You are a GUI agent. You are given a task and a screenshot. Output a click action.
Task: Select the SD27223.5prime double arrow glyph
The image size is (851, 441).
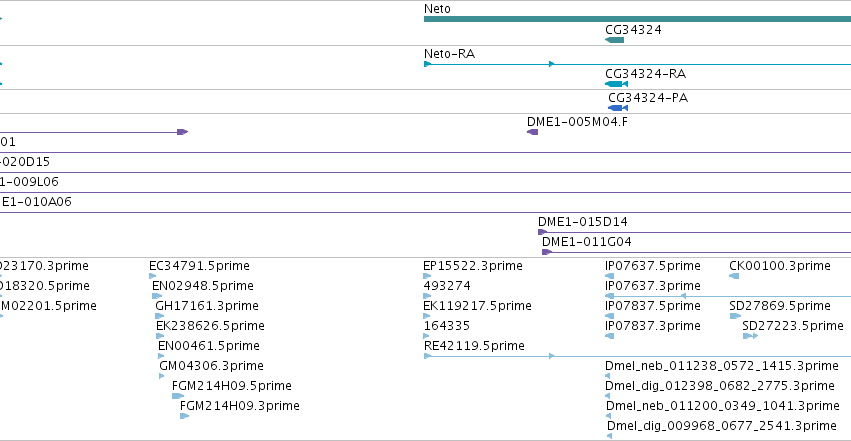coord(750,336)
